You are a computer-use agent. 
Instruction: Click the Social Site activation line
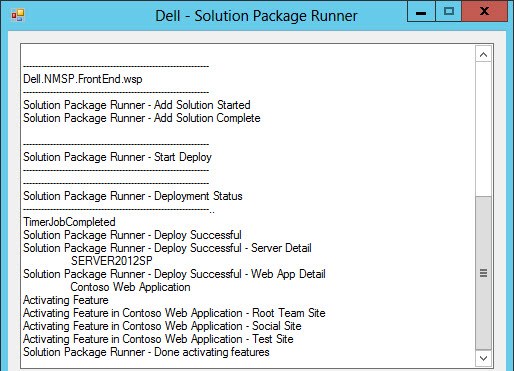[x=162, y=326]
